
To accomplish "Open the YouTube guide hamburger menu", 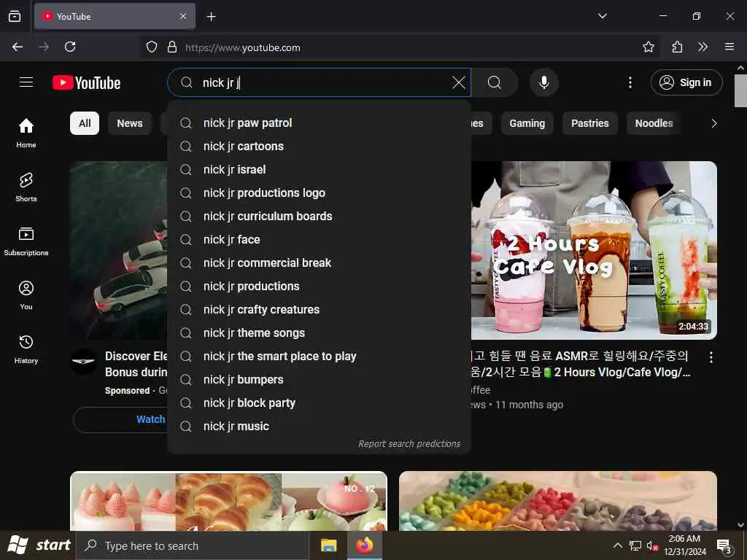I will pos(26,82).
